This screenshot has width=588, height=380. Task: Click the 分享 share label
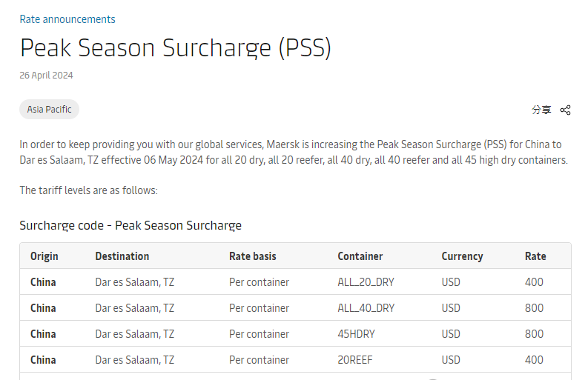[541, 110]
